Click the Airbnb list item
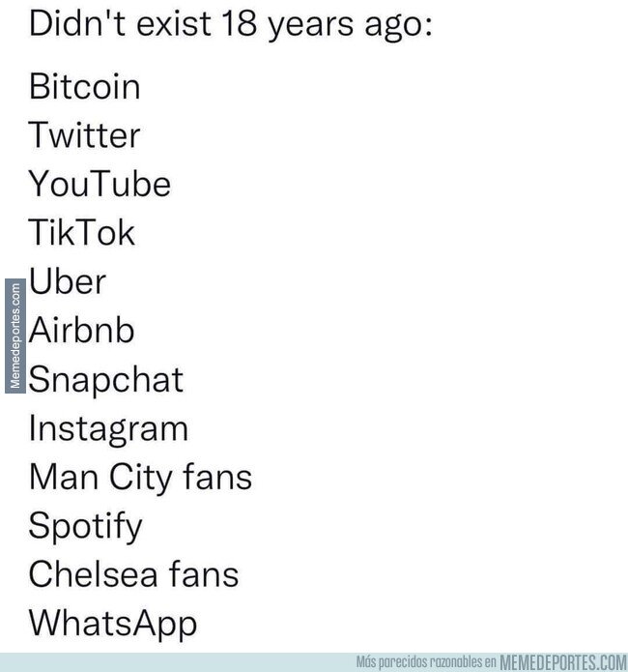The image size is (628, 672). pyautogui.click(x=81, y=330)
